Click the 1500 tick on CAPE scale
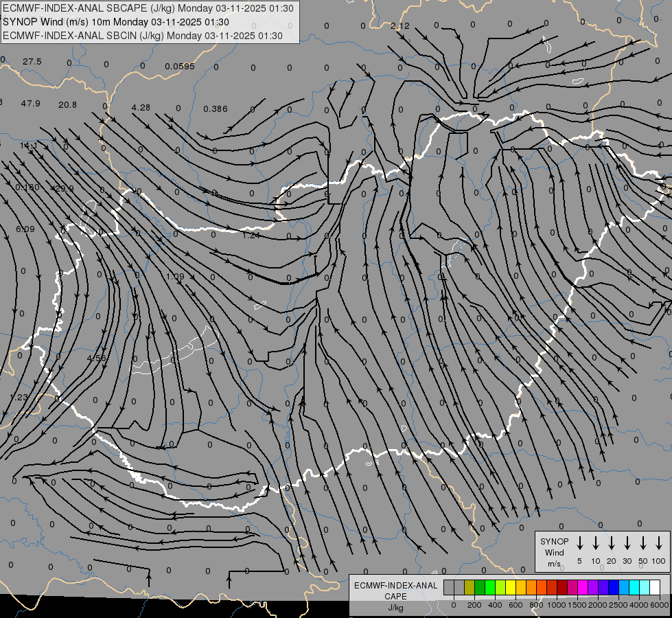Image resolution: width=672 pixels, height=618 pixels. point(577,605)
